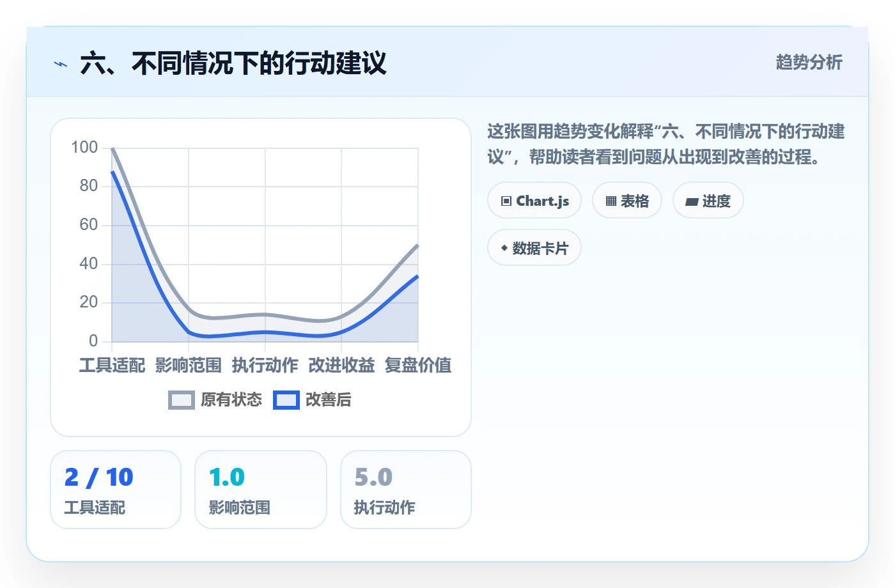Click the 工具适配 x-axis label
Image resolution: width=895 pixels, height=588 pixels.
pos(112,366)
